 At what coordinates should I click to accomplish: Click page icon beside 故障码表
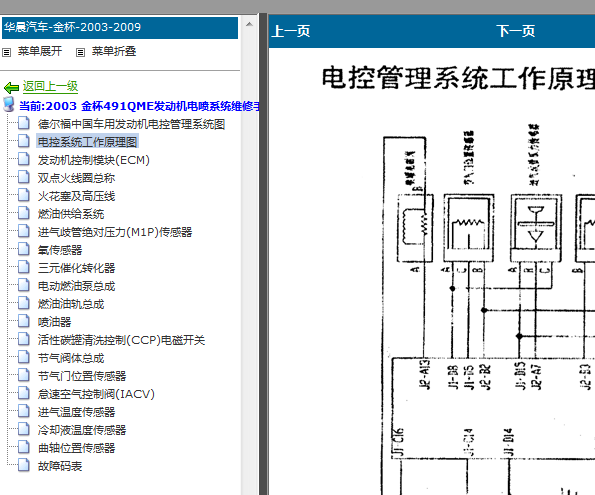[x=24, y=465]
